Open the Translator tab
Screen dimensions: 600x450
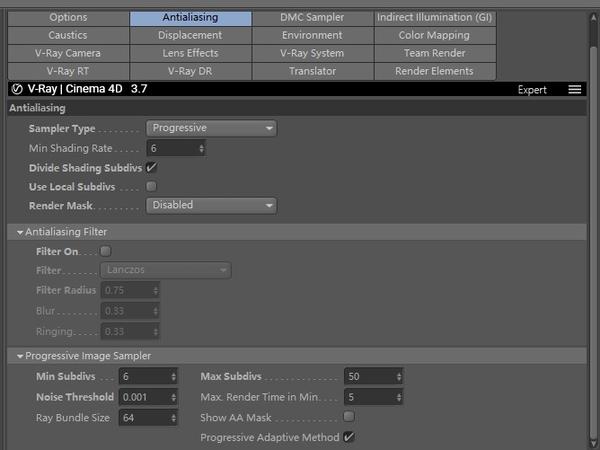click(x=313, y=71)
